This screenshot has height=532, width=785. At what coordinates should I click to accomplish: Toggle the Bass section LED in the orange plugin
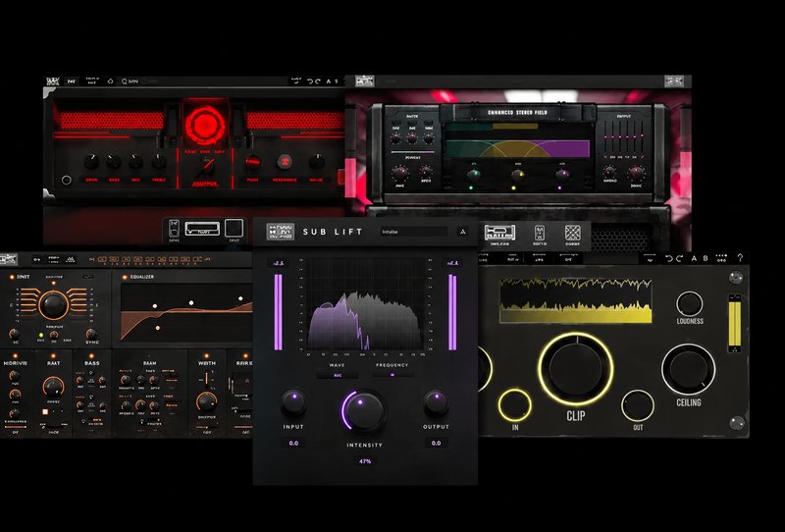(91, 356)
